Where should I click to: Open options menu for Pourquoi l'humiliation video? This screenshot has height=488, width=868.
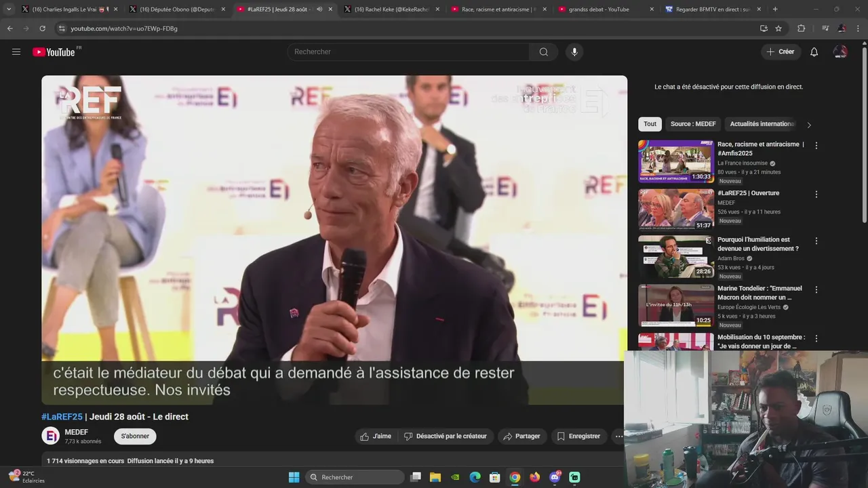click(816, 241)
